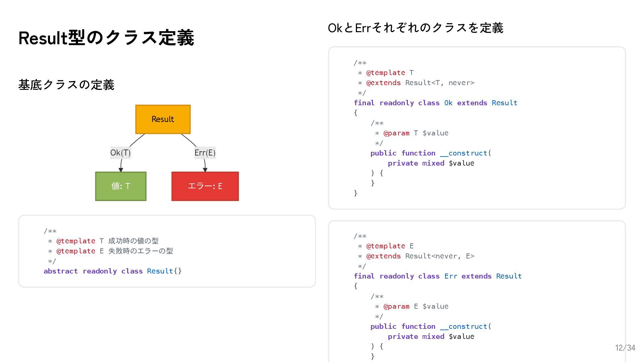The height and width of the screenshot is (362, 644).
Task: Click the Ok(T) edge label
Action: pyautogui.click(x=120, y=153)
